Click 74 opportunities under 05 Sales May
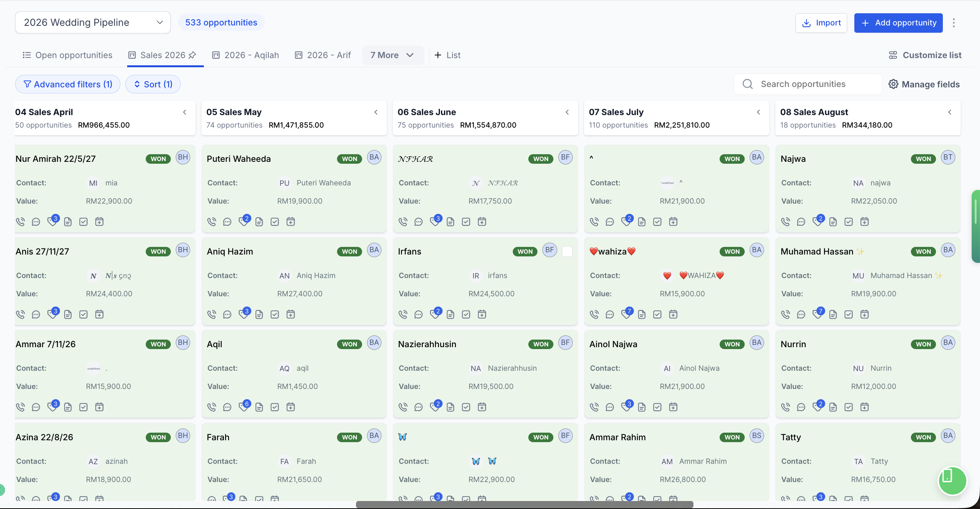 click(x=234, y=125)
